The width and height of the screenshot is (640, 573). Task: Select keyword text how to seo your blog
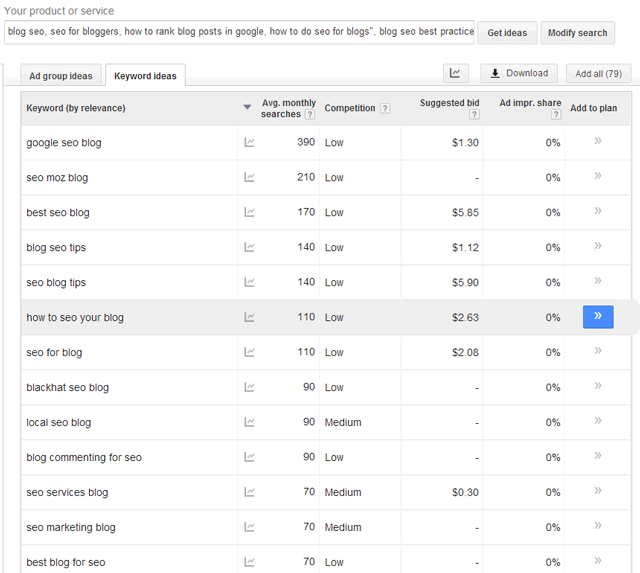75,318
